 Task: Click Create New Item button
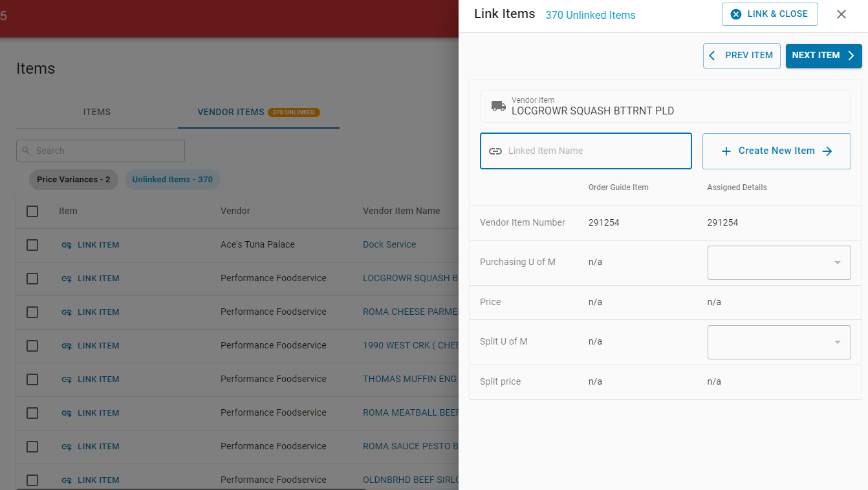point(777,151)
